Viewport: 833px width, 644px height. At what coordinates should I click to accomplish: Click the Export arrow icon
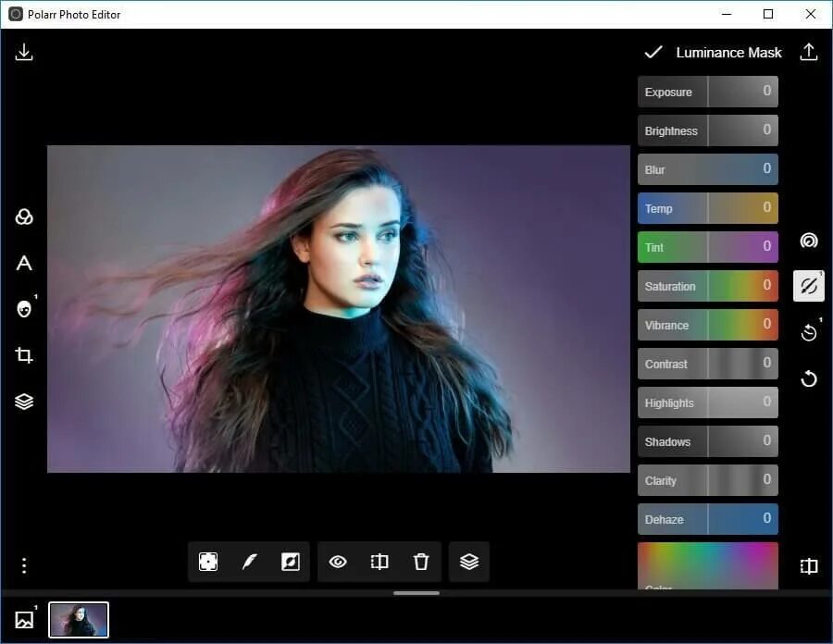click(x=809, y=52)
